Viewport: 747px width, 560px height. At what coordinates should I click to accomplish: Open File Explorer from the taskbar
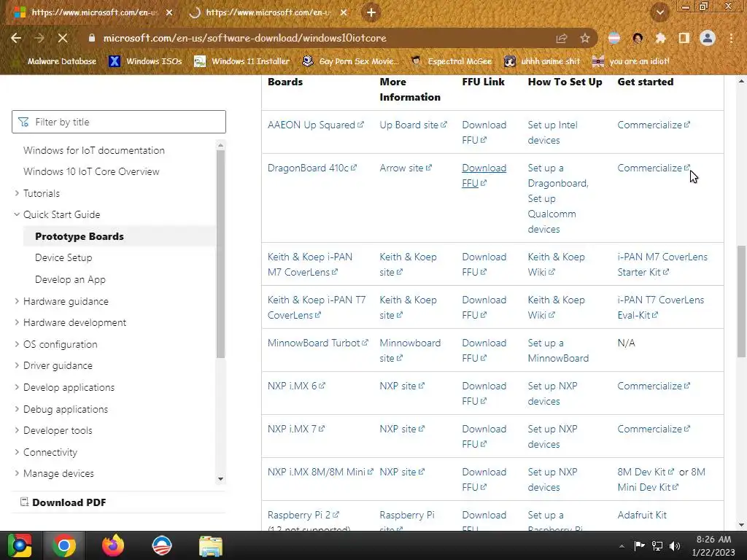(x=211, y=545)
